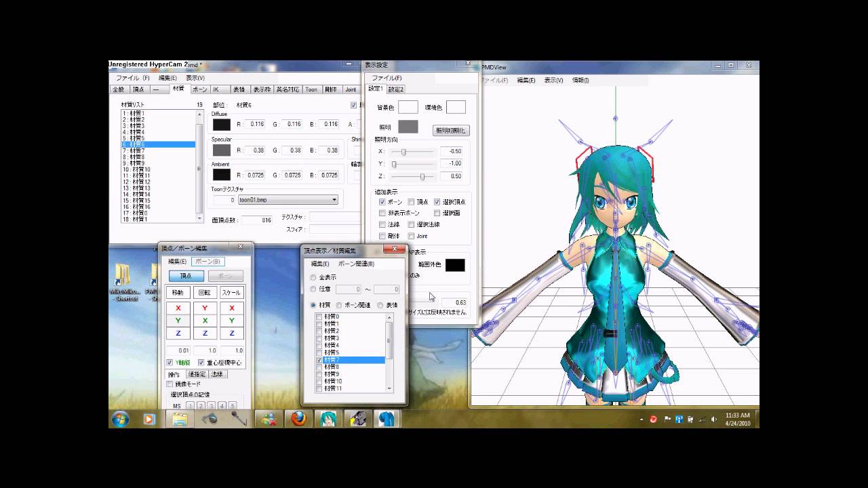The image size is (868, 488).
Task: Open the 値指定 tab in vertex editor
Action: 197,374
